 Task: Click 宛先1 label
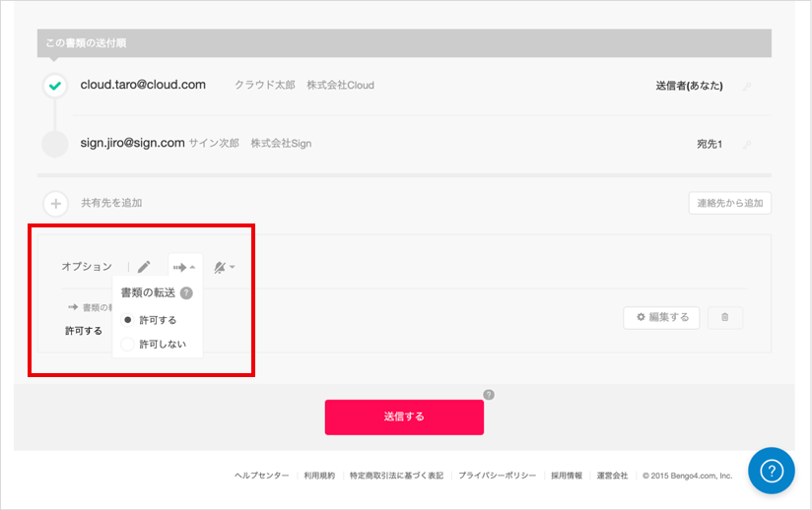point(710,145)
